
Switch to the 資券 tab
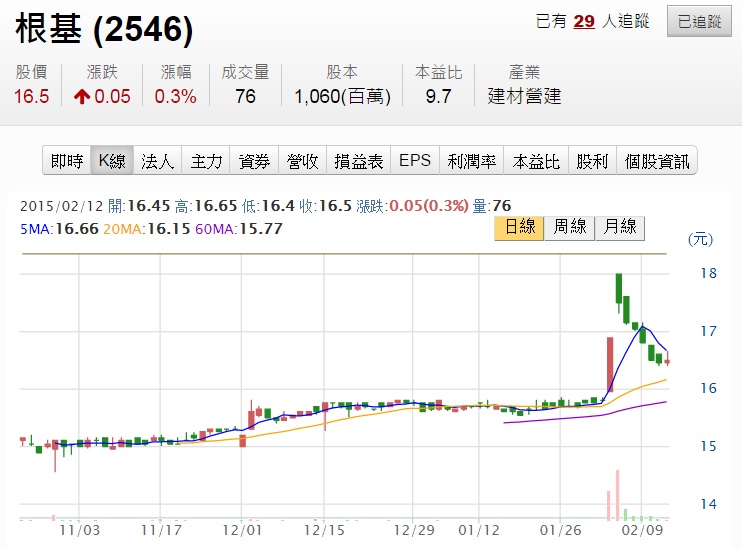pos(254,161)
